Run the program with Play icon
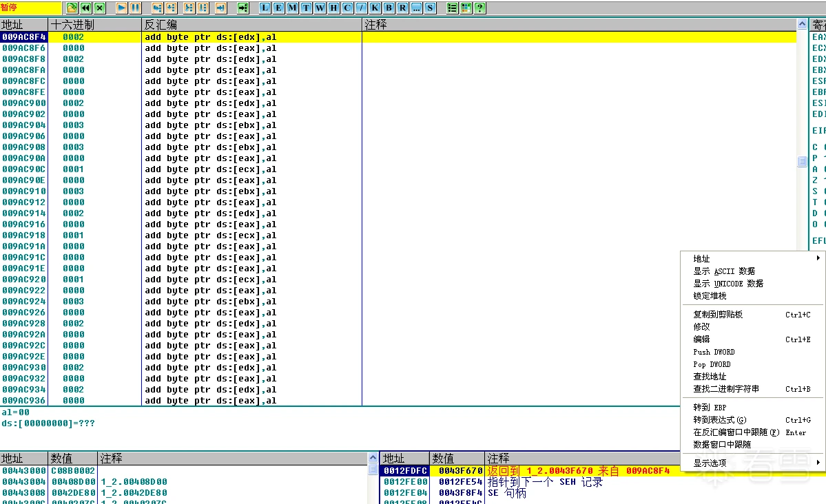Image resolution: width=826 pixels, height=504 pixels. (121, 8)
